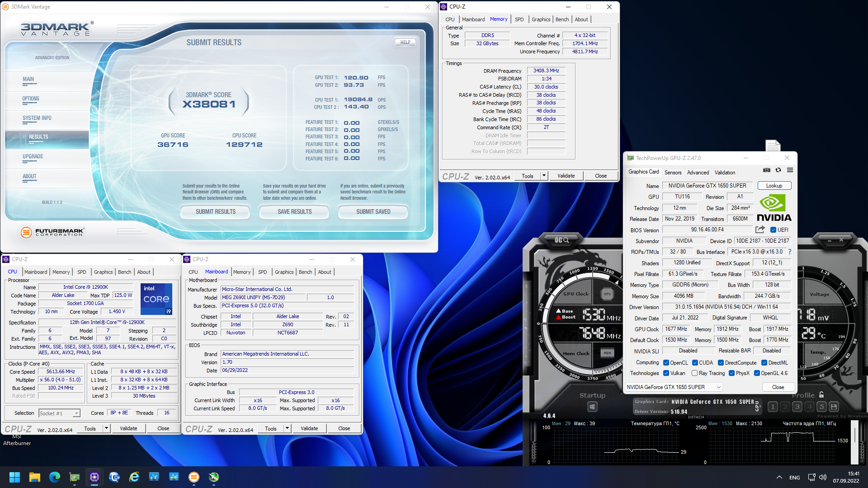Screen dimensions: 868x488
Task: Select Afterburner profile slot 5
Action: pos(822,407)
